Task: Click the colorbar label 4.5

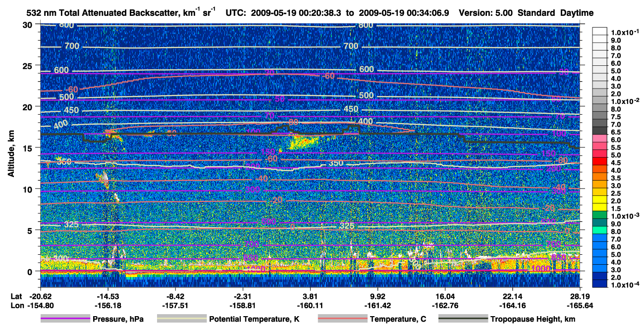Action: 615,163
